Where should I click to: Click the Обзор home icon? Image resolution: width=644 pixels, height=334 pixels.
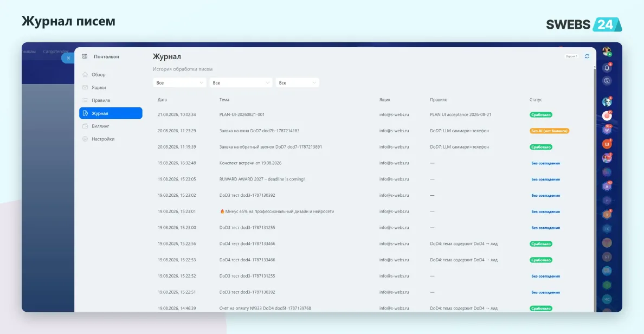85,74
